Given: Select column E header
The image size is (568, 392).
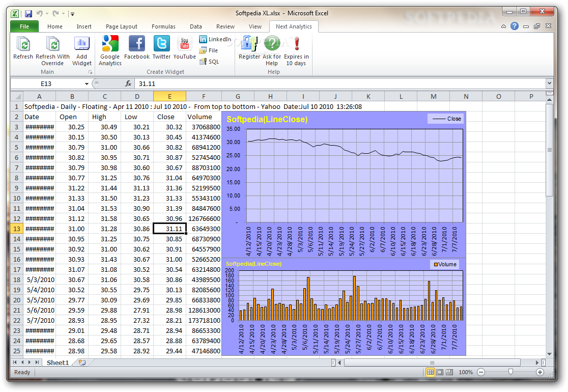Looking at the screenshot, I should click(169, 96).
